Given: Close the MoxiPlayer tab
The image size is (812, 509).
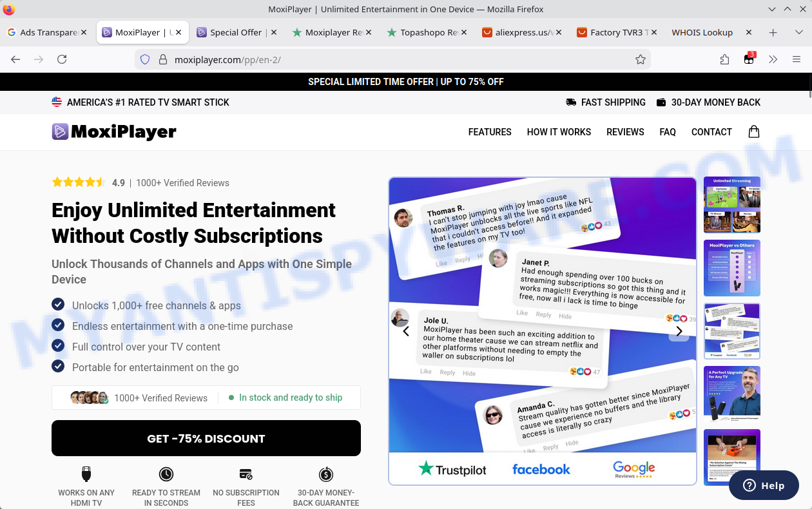Looking at the screenshot, I should pyautogui.click(x=179, y=32).
